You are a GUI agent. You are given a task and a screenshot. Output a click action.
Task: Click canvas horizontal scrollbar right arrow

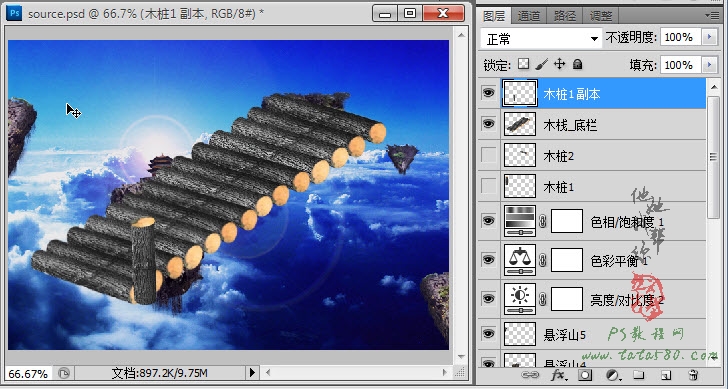445,372
